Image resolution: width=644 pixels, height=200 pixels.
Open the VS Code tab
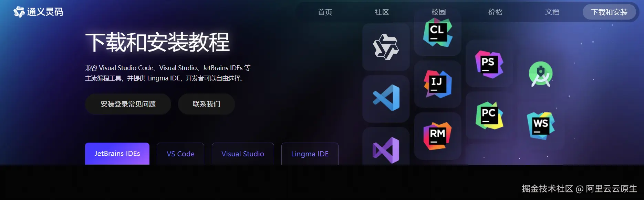pos(180,154)
